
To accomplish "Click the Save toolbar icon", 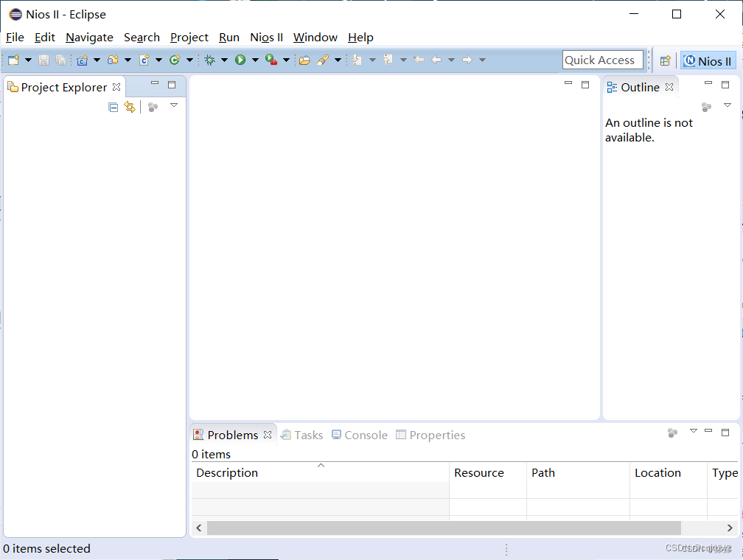I will click(x=43, y=60).
